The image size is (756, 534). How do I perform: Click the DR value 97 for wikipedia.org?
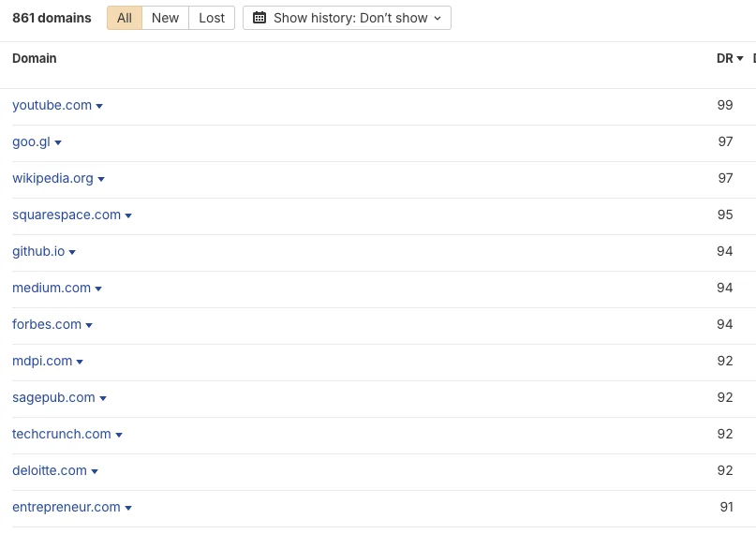725,178
